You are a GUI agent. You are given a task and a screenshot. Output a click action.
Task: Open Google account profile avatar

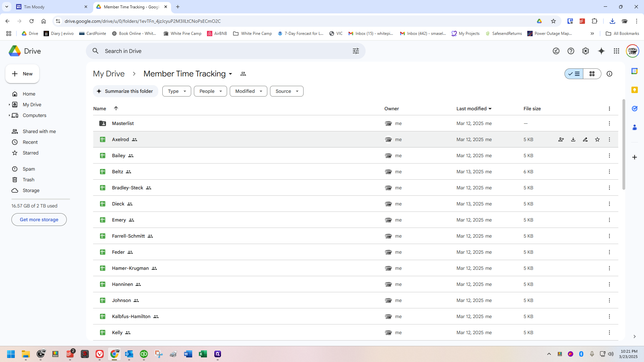633,51
